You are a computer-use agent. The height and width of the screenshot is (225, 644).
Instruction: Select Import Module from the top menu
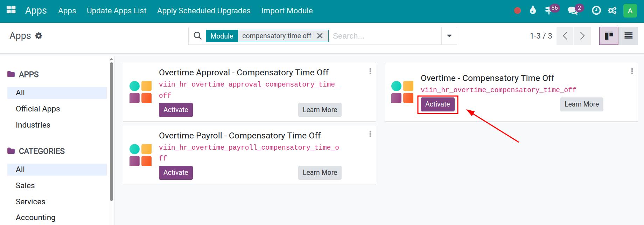point(287,11)
